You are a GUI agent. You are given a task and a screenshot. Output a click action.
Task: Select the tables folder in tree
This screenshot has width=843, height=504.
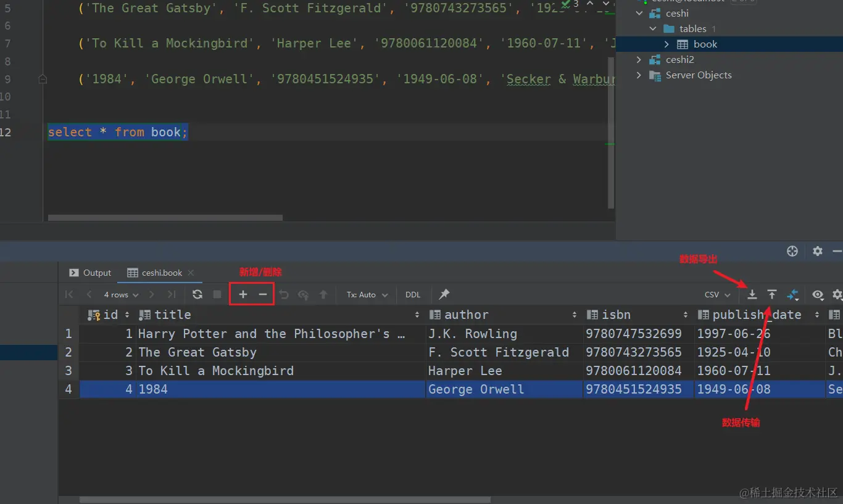pyautogui.click(x=692, y=29)
